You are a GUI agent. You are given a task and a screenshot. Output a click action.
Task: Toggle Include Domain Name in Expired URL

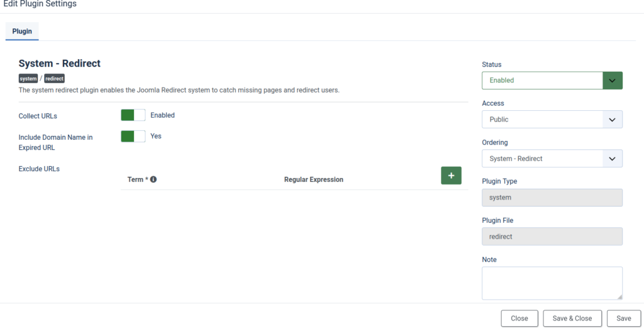133,136
